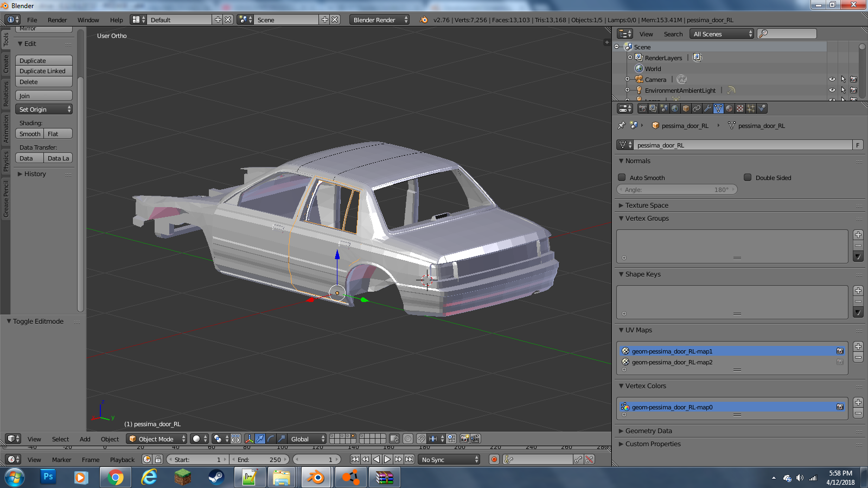
Task: Open the Render menu
Action: point(57,20)
